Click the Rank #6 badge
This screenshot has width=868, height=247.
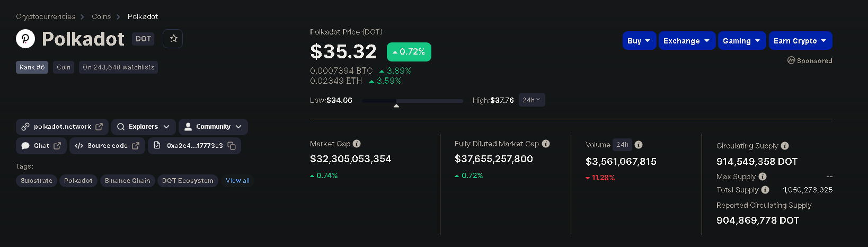[32, 67]
